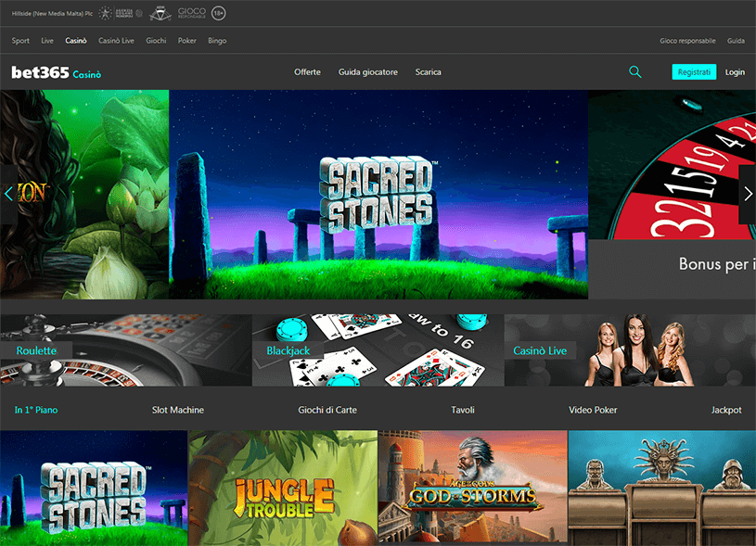This screenshot has width=756, height=546.
Task: Select the Jackpot tab
Action: click(726, 410)
